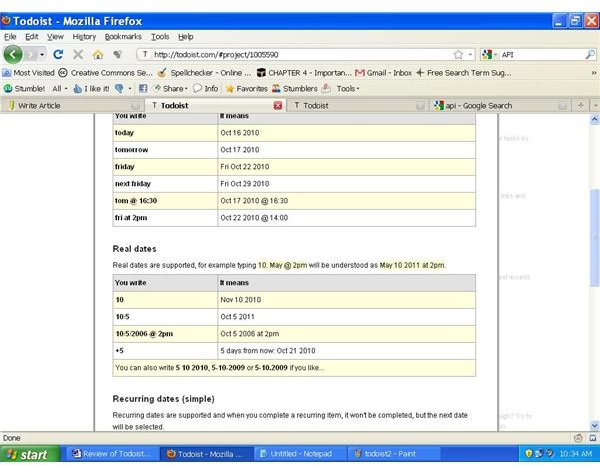
Task: Open the Windows start button
Action: coord(30,454)
